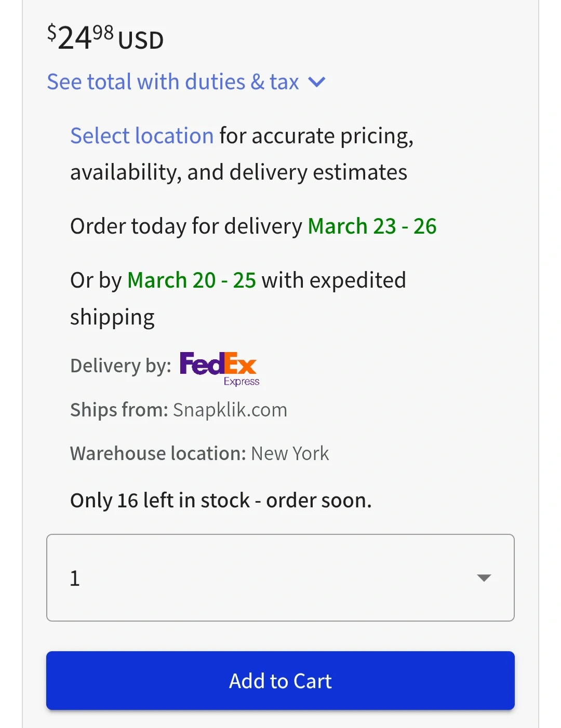Click the Snapklik.com seller name

click(230, 410)
